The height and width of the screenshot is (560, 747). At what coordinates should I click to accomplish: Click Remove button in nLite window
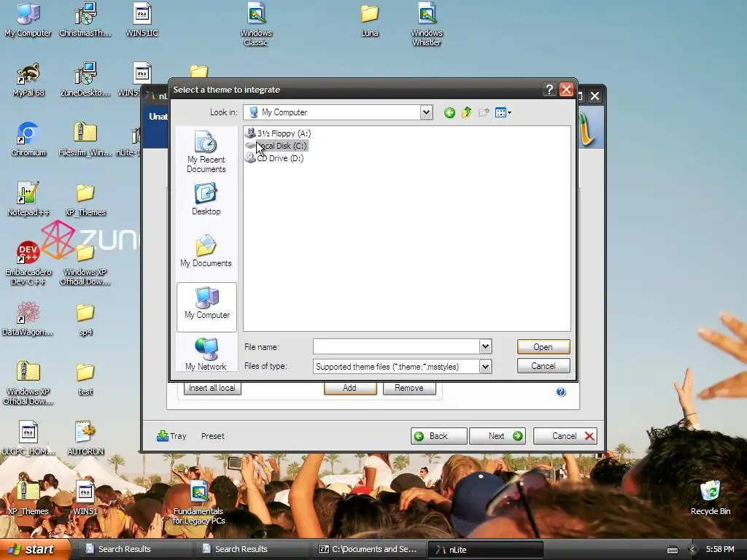coord(409,388)
